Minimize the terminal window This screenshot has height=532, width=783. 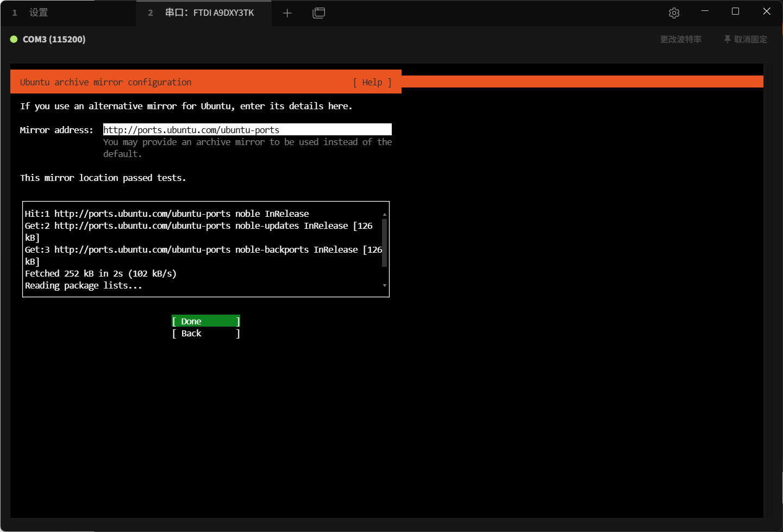coord(705,11)
